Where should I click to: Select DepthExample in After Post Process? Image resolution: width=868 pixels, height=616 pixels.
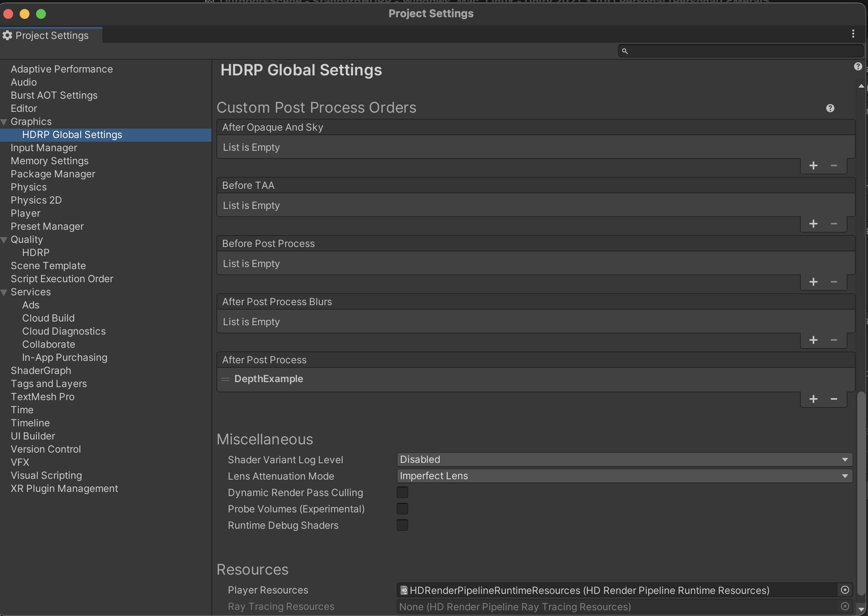click(x=268, y=379)
